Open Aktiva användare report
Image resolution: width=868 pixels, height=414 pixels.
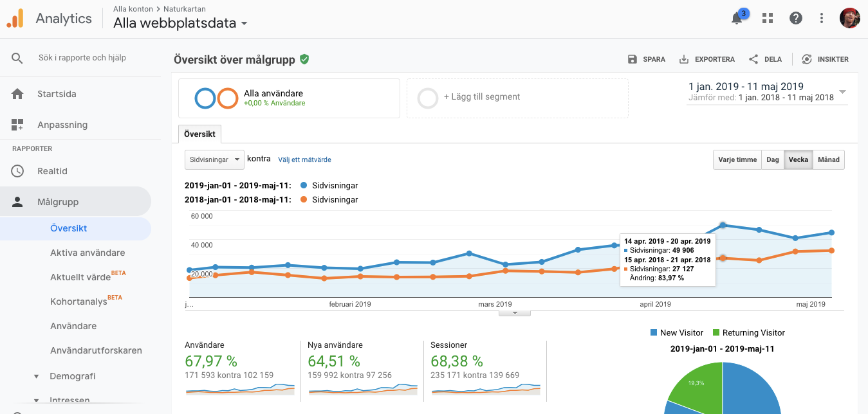pyautogui.click(x=88, y=253)
